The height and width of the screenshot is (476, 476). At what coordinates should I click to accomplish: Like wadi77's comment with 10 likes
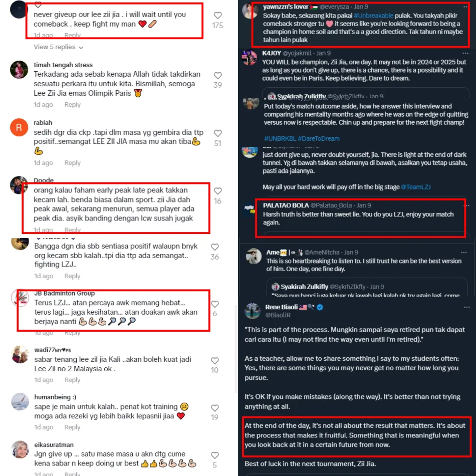click(x=215, y=361)
